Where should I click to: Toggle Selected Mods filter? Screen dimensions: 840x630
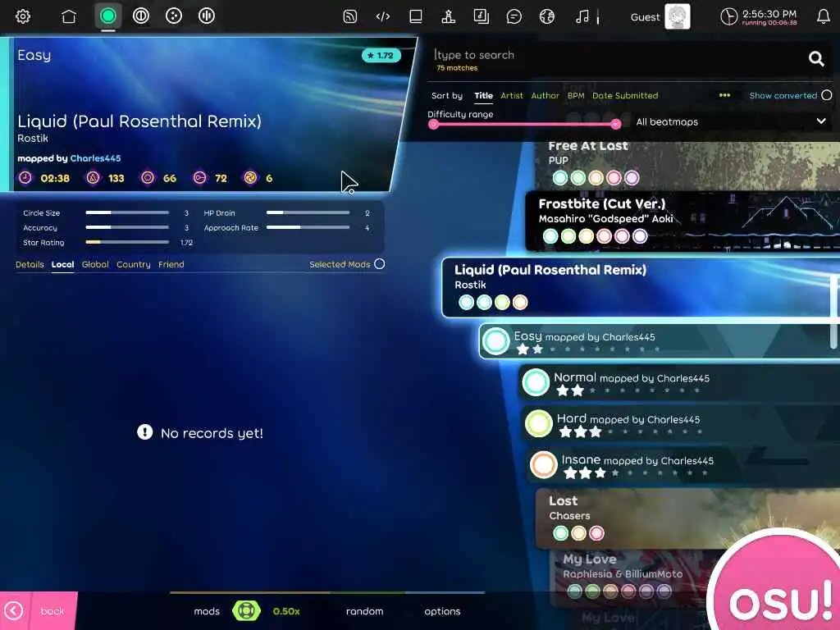[x=379, y=264]
